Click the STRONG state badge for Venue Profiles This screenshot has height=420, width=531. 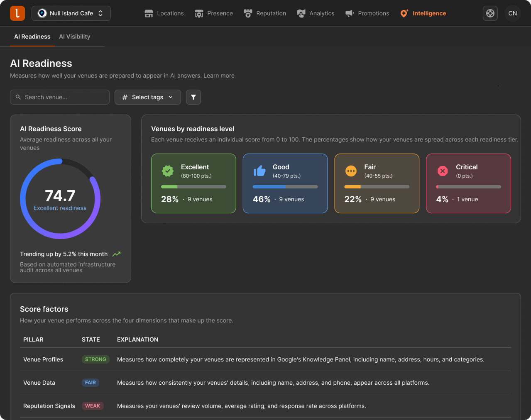95,359
